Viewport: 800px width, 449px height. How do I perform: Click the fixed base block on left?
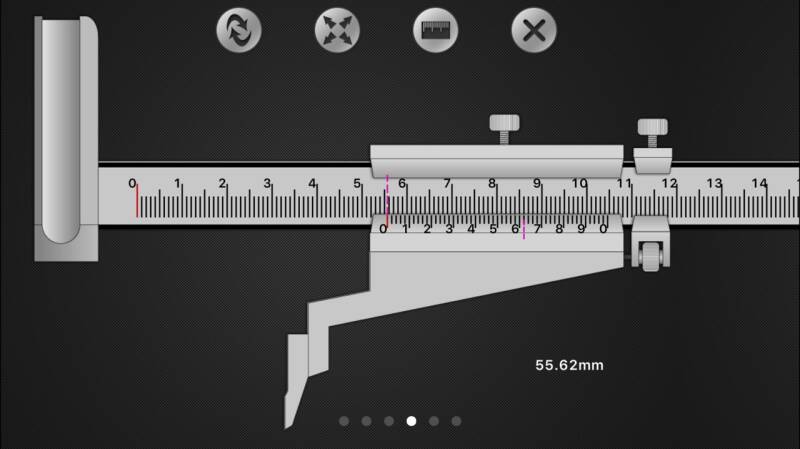point(66,139)
